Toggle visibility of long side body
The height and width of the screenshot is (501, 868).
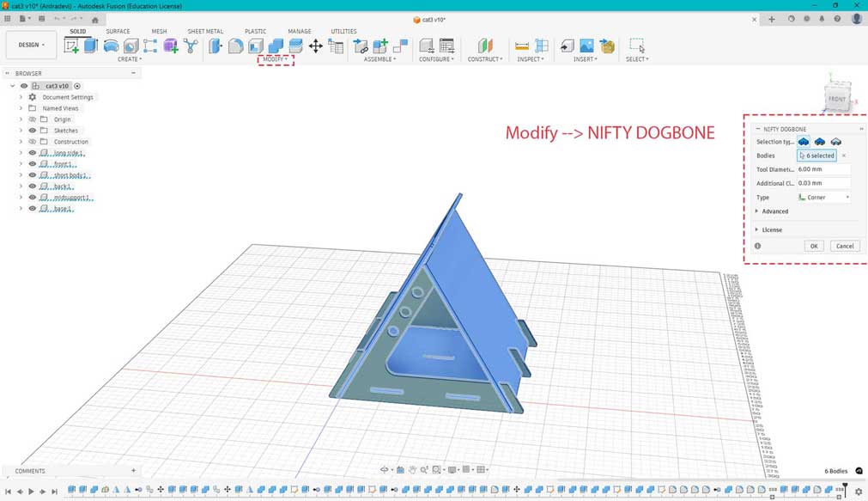coord(32,153)
